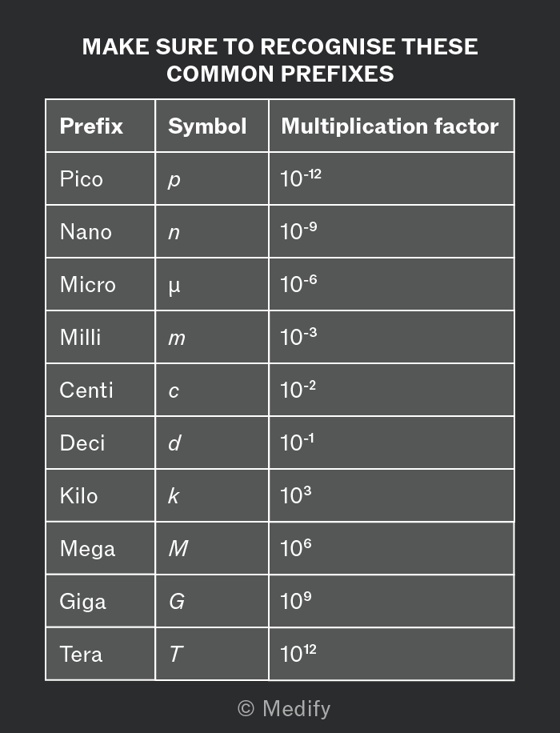The width and height of the screenshot is (560, 733).
Task: Select the Pico prefix cell
Action: 101,178
